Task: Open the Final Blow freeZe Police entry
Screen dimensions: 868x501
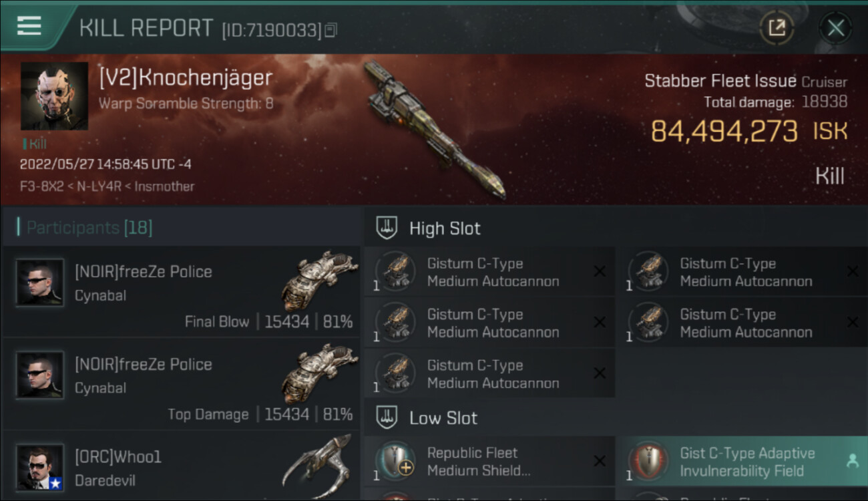Action: pyautogui.click(x=181, y=292)
